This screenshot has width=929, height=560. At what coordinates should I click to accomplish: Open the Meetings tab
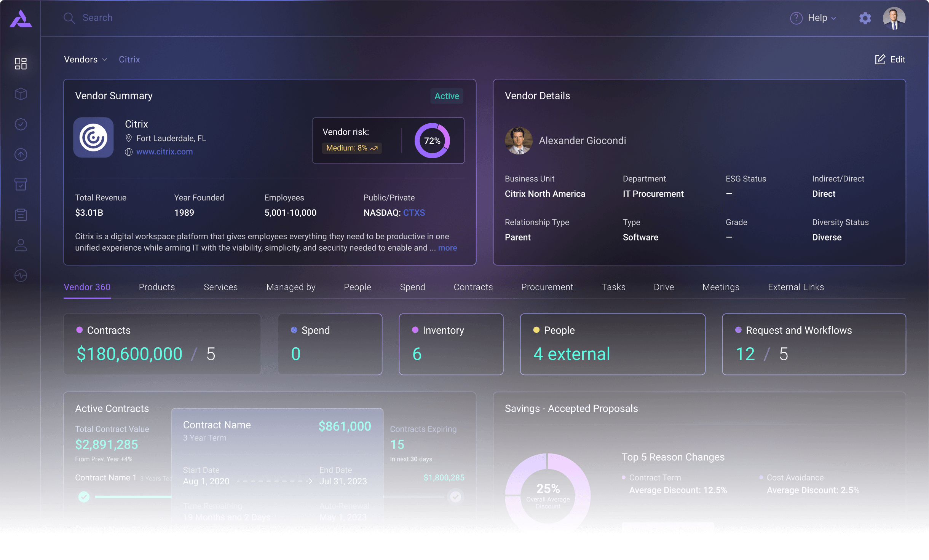click(721, 287)
